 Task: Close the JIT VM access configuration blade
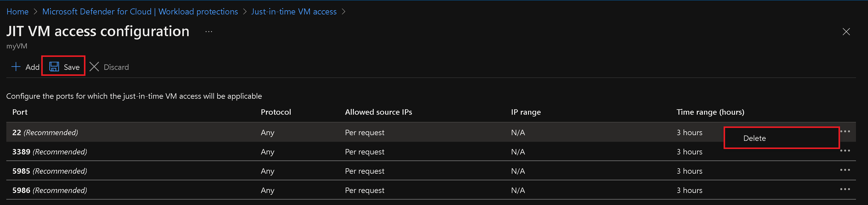[846, 32]
